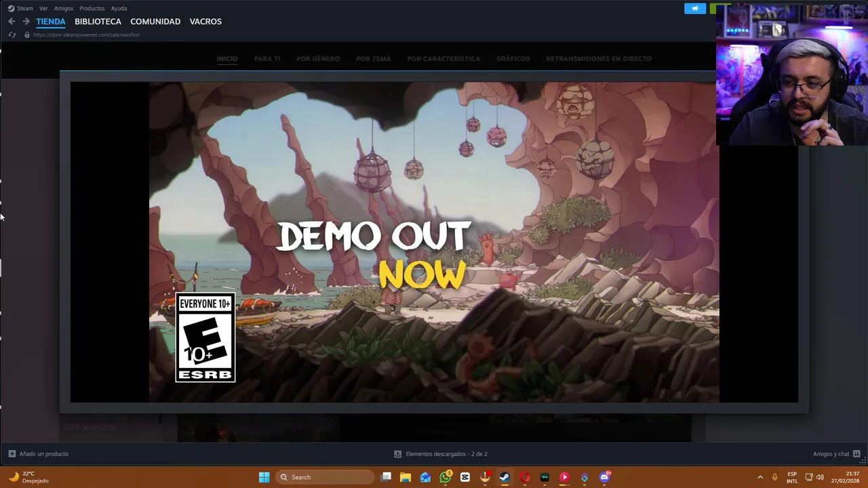Select the POR GÉNERO tab
Image resolution: width=868 pixels, height=488 pixels.
pos(318,59)
